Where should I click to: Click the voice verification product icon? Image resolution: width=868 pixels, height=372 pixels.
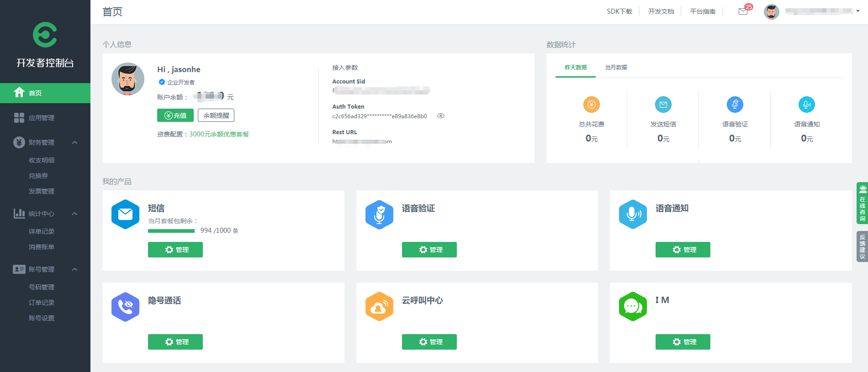point(379,215)
